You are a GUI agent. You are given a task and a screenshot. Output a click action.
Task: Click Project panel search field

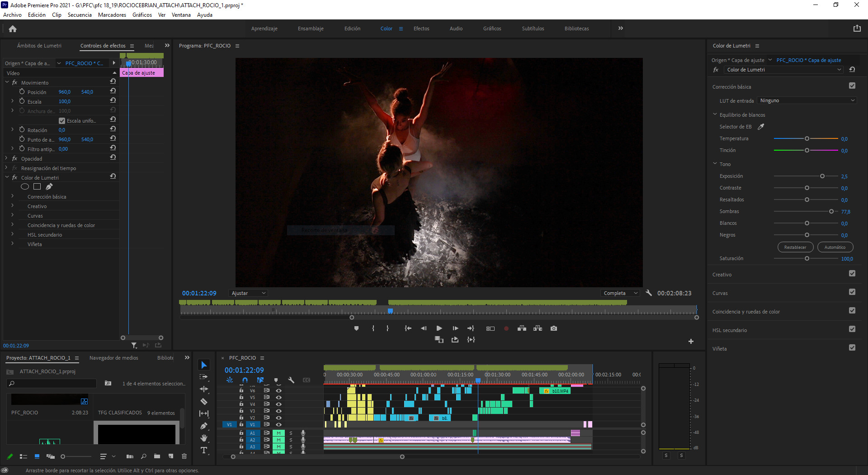pos(52,383)
